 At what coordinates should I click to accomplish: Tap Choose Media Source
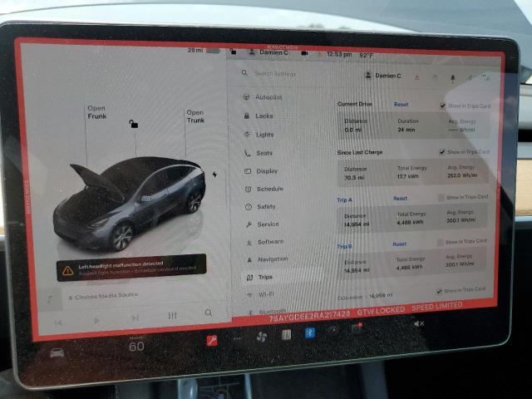103,296
